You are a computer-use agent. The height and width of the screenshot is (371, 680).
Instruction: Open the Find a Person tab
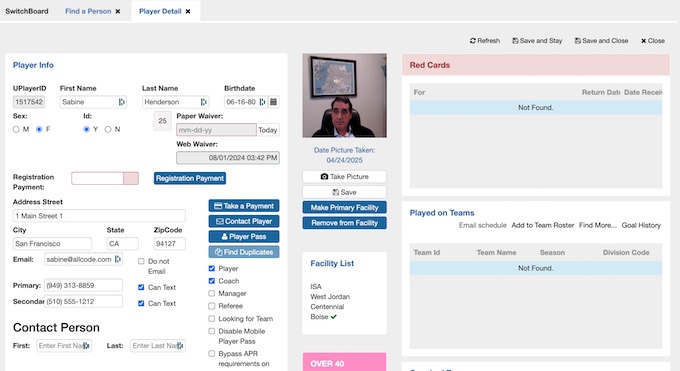[x=88, y=11]
